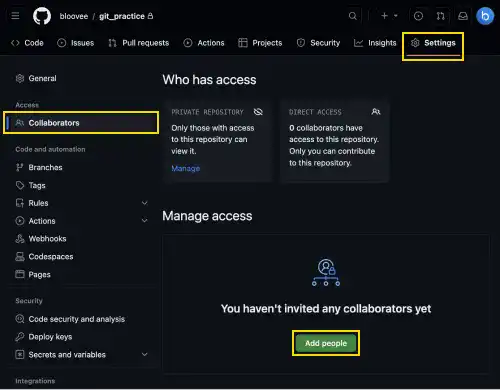The height and width of the screenshot is (390, 500).
Task: Click the Who has access heading
Action: pos(209,80)
